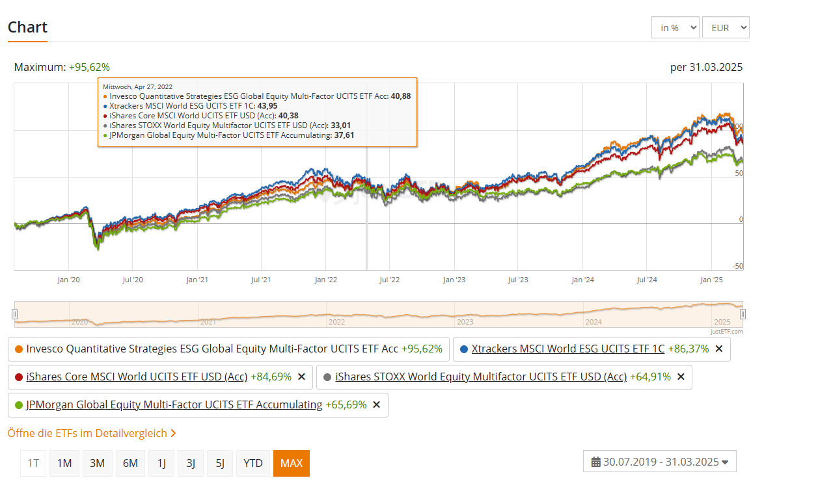This screenshot has height=504, width=818.
Task: Select the 1T time range
Action: 33,463
